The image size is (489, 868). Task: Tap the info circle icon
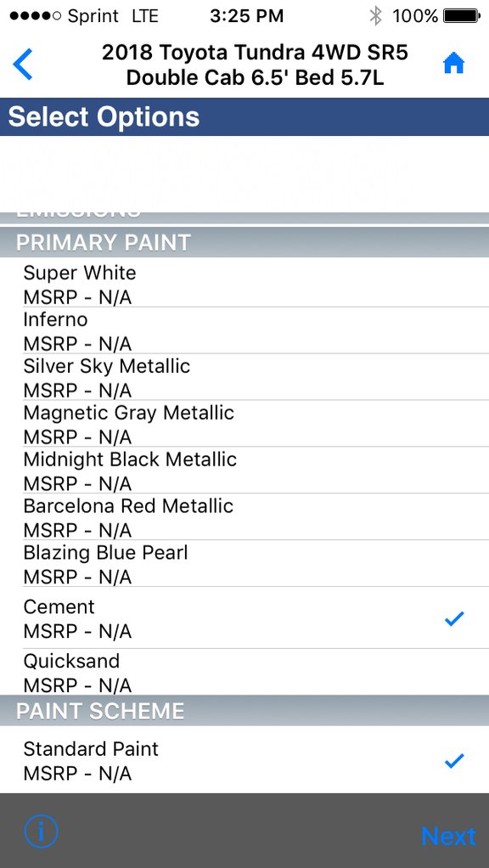41,831
